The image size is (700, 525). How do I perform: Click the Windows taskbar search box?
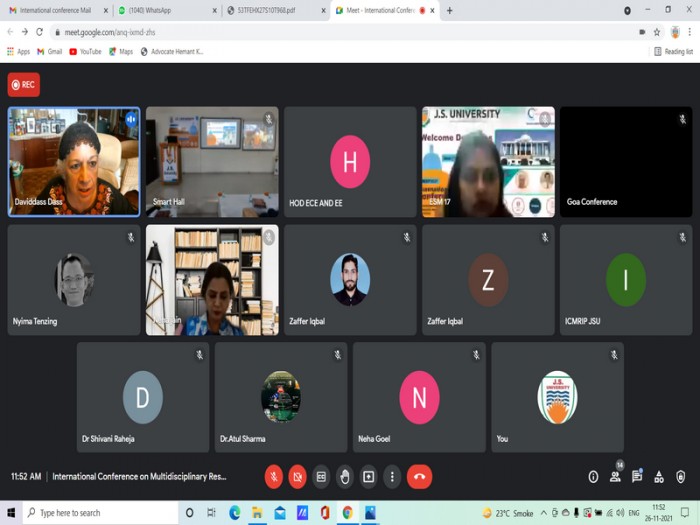pos(100,512)
